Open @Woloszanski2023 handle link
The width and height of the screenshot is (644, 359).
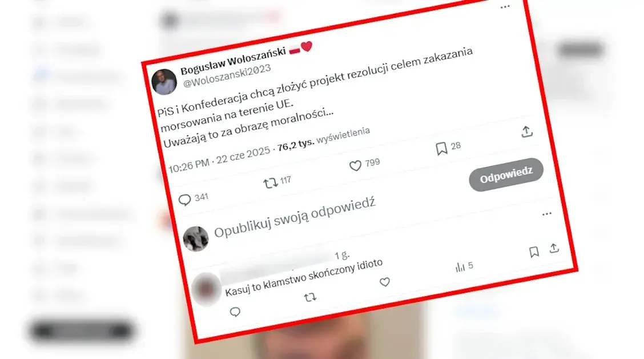[227, 75]
